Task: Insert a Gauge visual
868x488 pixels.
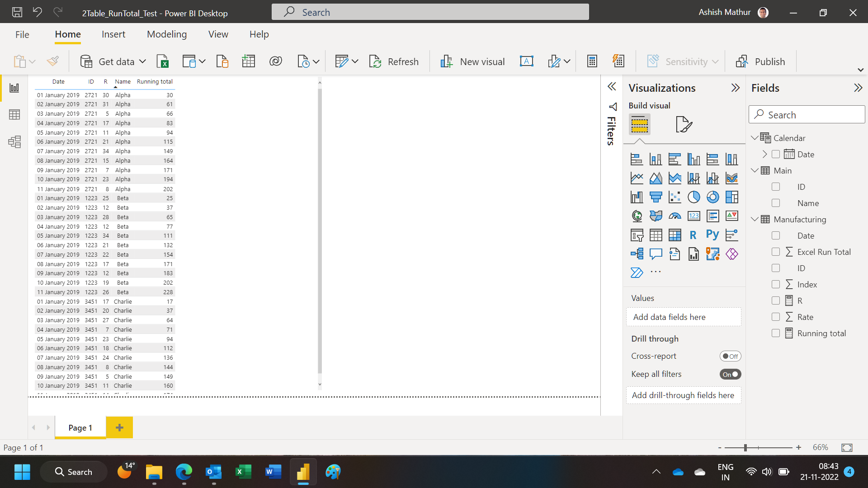Action: pos(675,216)
